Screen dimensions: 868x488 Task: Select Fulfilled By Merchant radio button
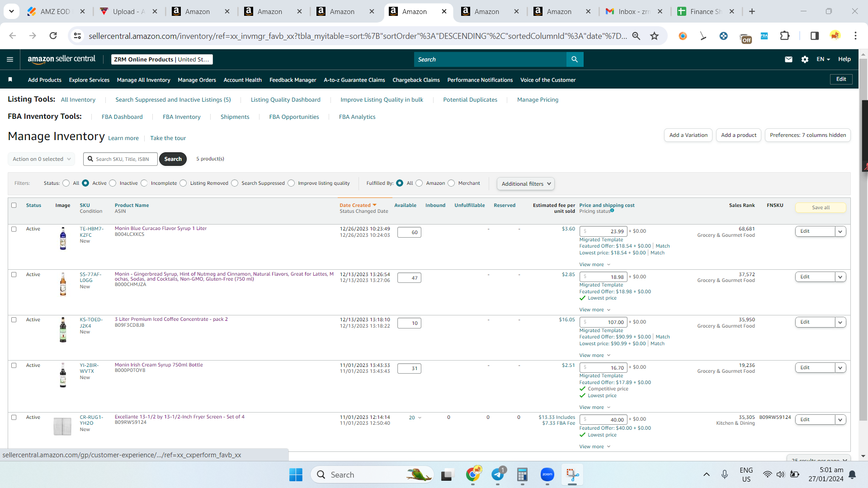point(451,183)
